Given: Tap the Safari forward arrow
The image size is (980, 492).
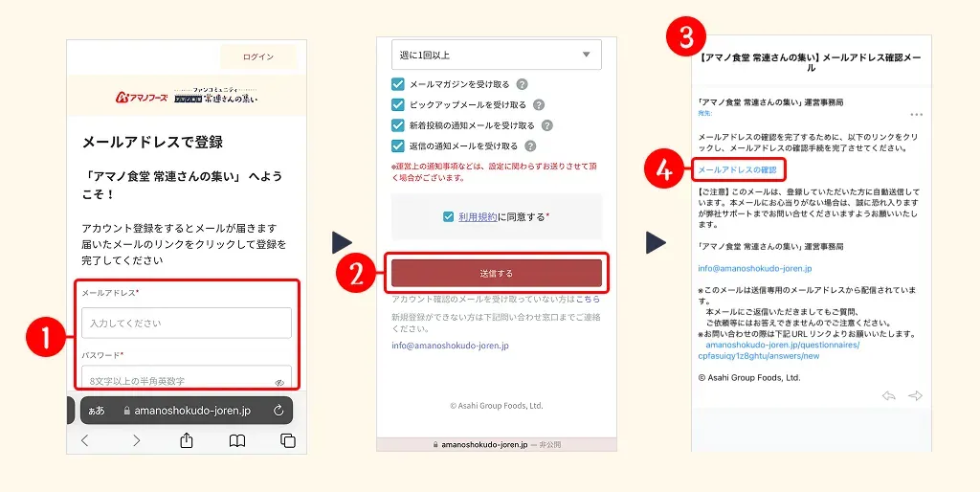Looking at the screenshot, I should click(x=136, y=440).
